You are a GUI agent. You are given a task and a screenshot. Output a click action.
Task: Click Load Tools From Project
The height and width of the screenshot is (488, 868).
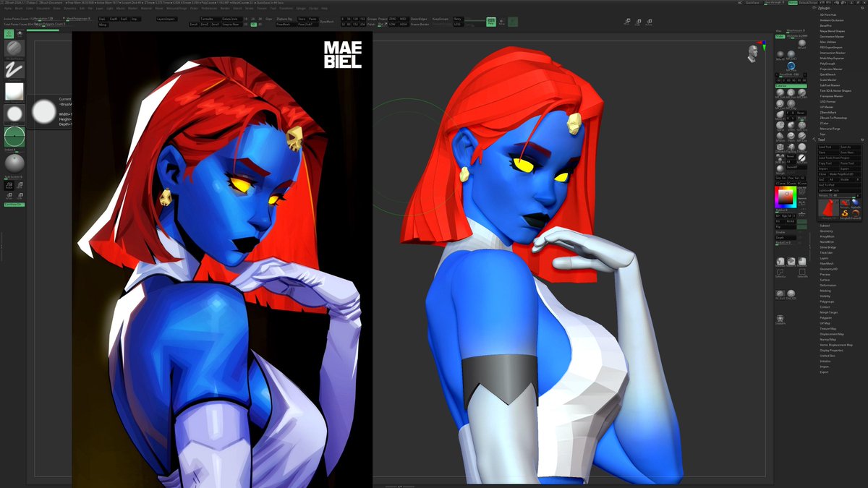(840, 158)
